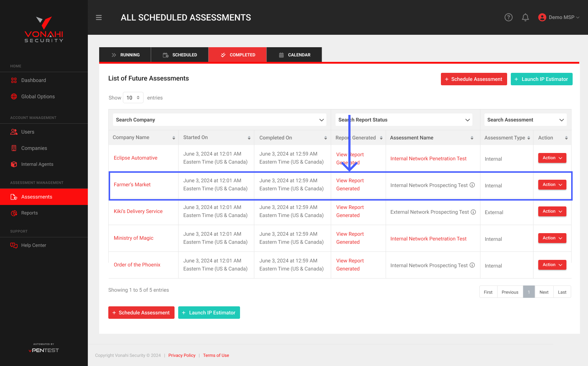The width and height of the screenshot is (588, 366).
Task: Click the hamburger menu icon
Action: [x=99, y=18]
